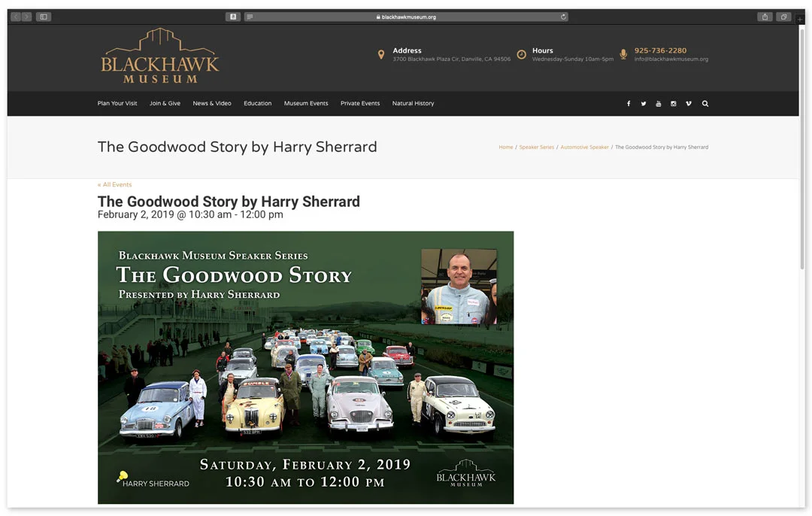
Task: Open the museum's Vimeo icon
Action: tap(689, 104)
